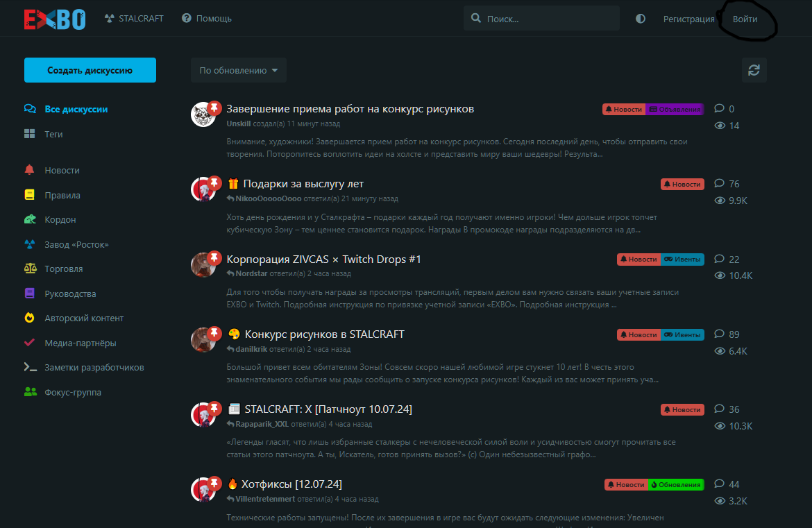Click the Торговля scales icon
812x528 pixels.
tap(30, 268)
